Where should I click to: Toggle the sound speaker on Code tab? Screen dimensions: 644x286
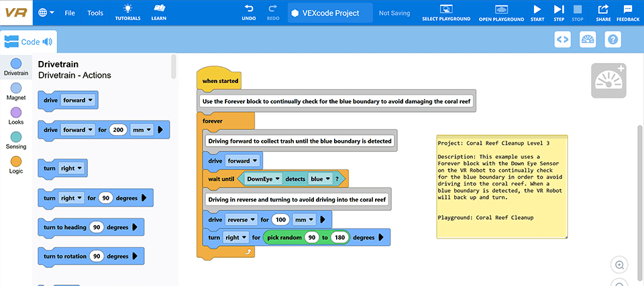48,42
